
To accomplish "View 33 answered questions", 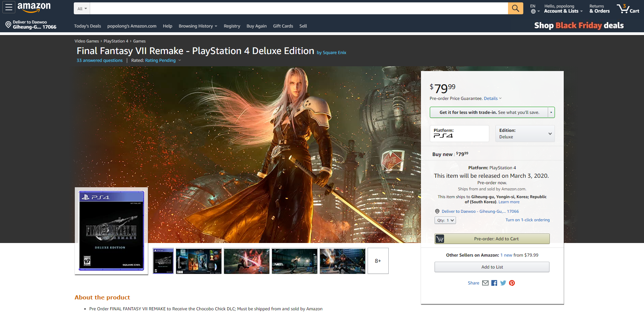I will click(x=100, y=60).
